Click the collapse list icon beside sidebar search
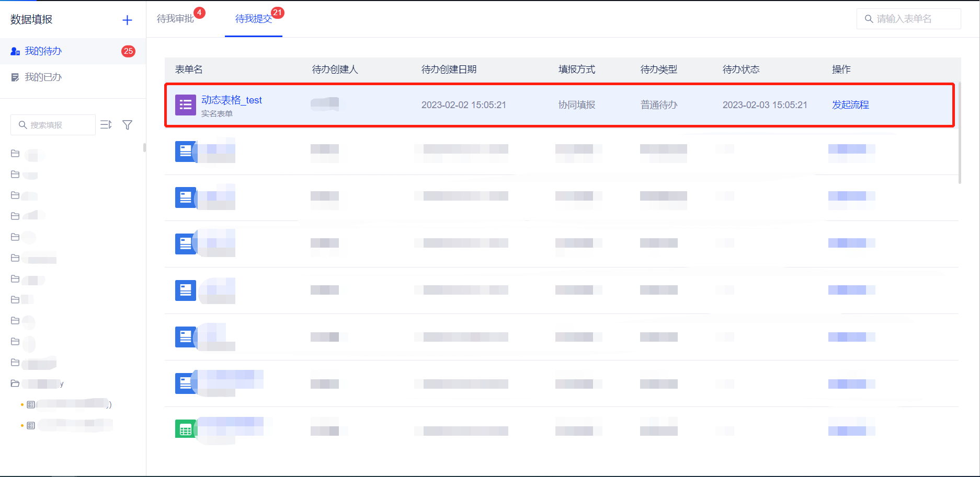The width and height of the screenshot is (980, 477). 106,125
